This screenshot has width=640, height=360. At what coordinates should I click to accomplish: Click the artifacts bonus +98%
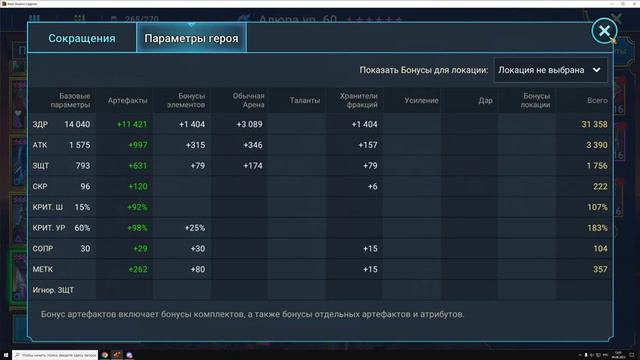[137, 228]
